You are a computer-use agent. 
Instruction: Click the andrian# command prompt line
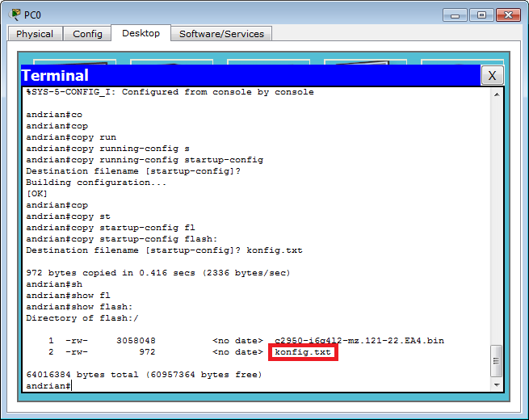(48, 385)
